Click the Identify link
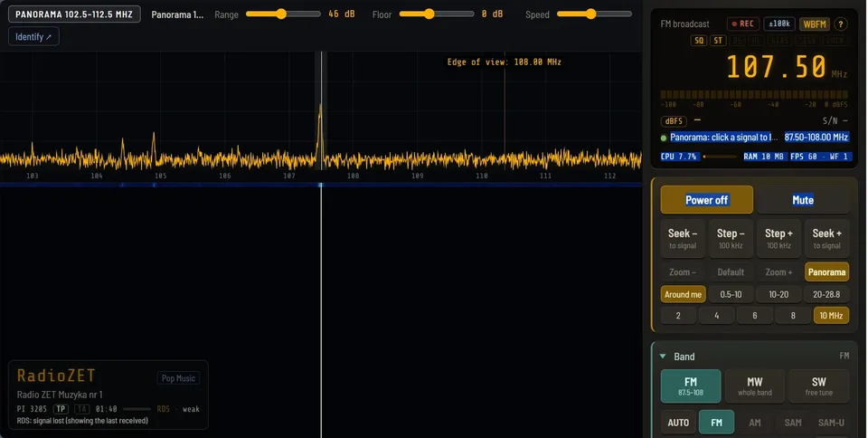The height and width of the screenshot is (438, 868). [33, 36]
